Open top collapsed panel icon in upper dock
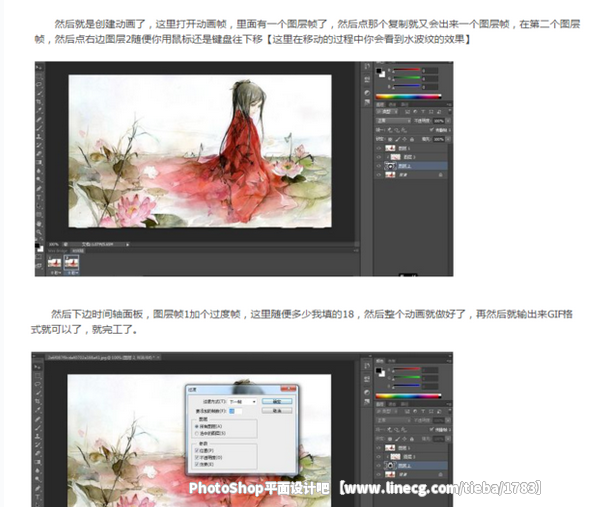Image resolution: width=597 pixels, height=507 pixels. [367, 66]
